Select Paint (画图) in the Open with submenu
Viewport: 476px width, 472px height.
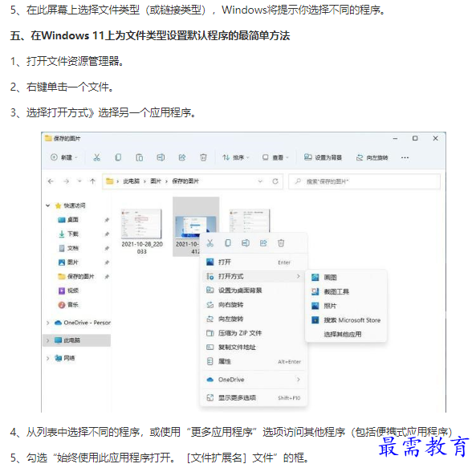(x=346, y=277)
